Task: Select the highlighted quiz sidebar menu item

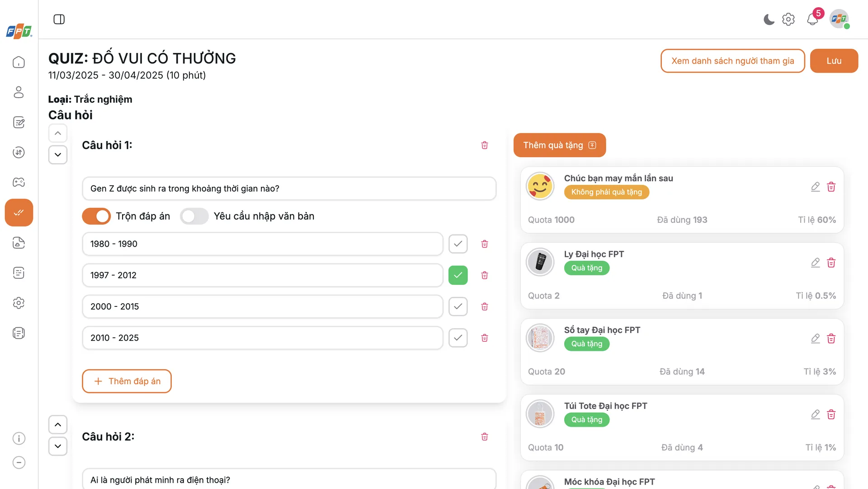Action: [19, 212]
